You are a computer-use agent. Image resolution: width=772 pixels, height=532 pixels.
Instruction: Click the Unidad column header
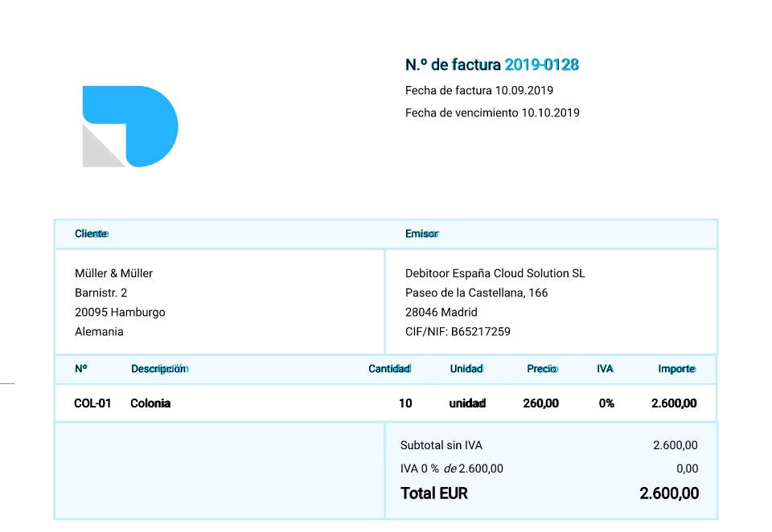click(x=466, y=369)
